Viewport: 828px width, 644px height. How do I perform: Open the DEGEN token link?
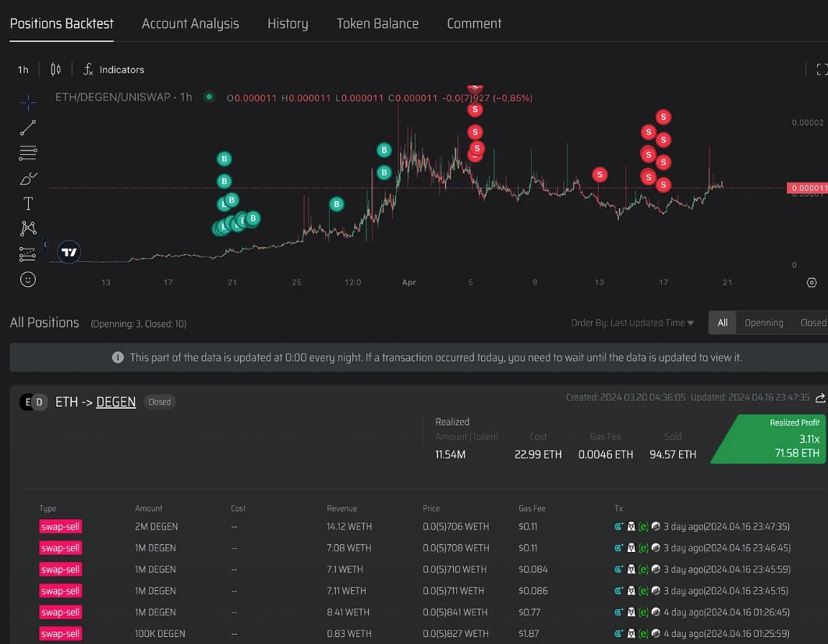[115, 402]
